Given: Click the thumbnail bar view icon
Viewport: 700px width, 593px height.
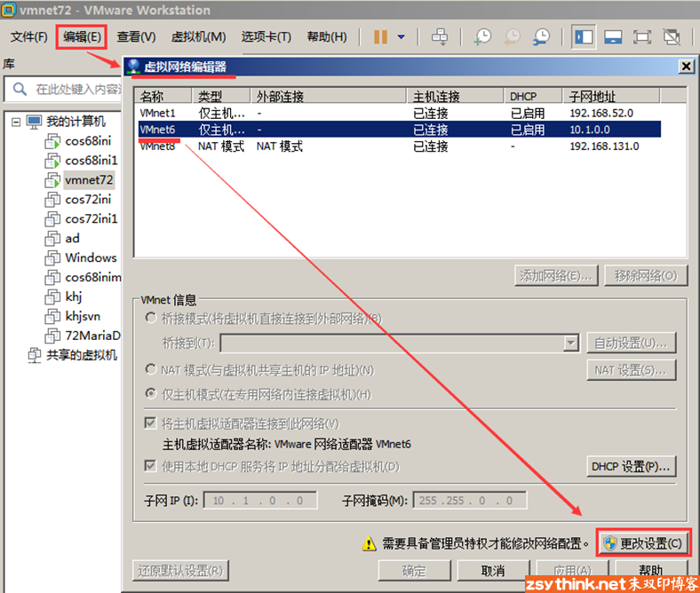Looking at the screenshot, I should tap(613, 37).
